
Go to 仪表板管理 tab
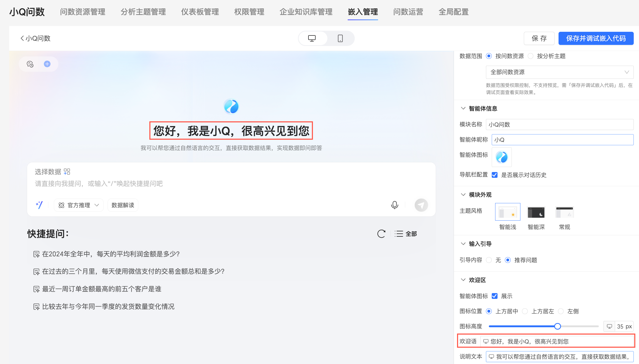point(200,12)
